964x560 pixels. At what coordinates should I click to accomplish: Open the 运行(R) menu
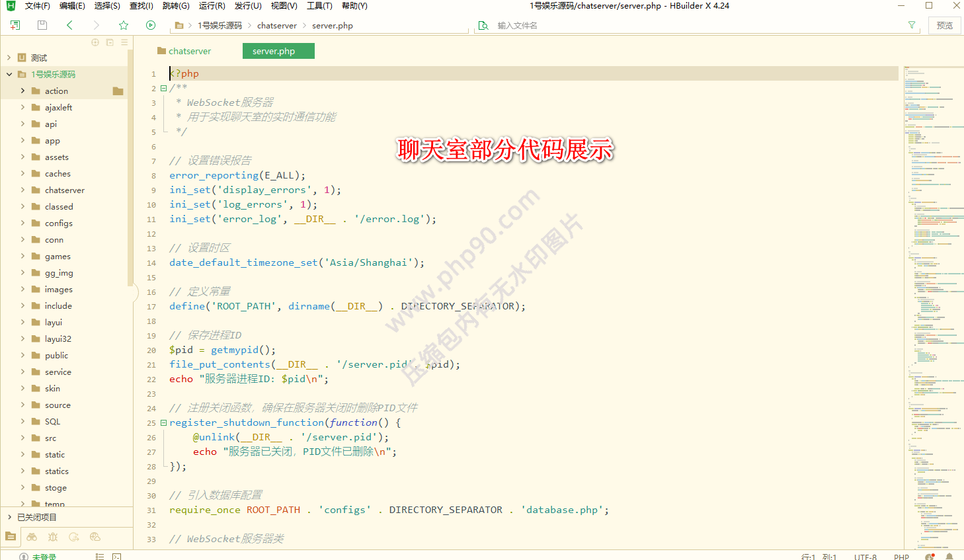(212, 6)
